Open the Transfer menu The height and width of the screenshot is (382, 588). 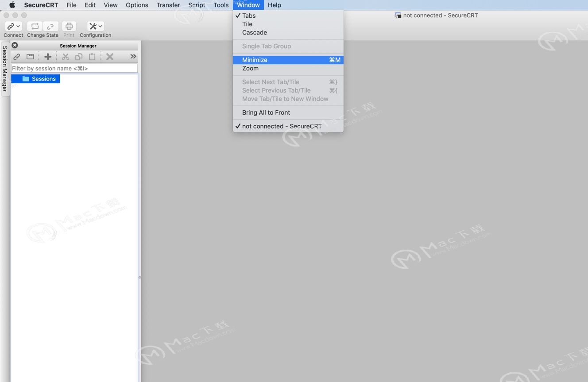tap(168, 5)
